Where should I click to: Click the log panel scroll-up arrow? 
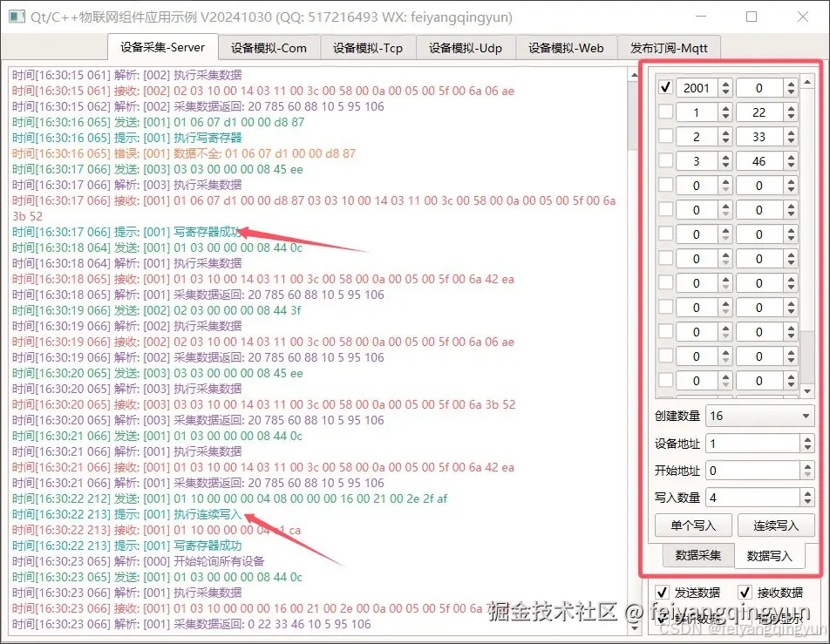[634, 75]
